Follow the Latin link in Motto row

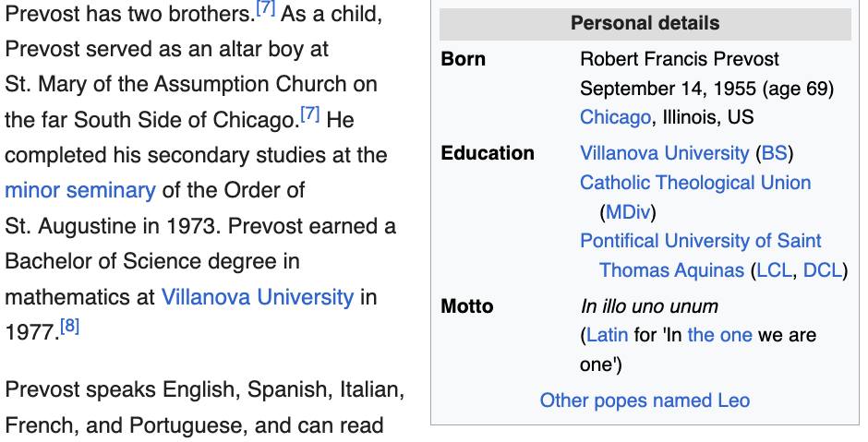pos(607,335)
